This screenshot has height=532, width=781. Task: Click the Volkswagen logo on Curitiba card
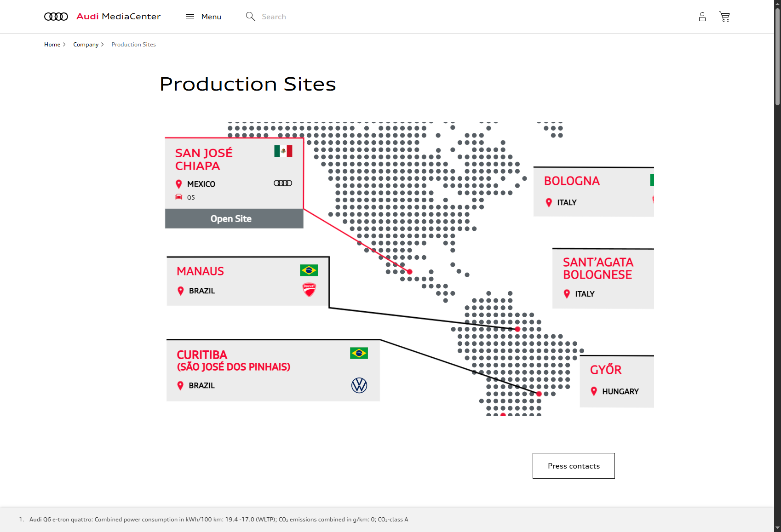click(359, 385)
